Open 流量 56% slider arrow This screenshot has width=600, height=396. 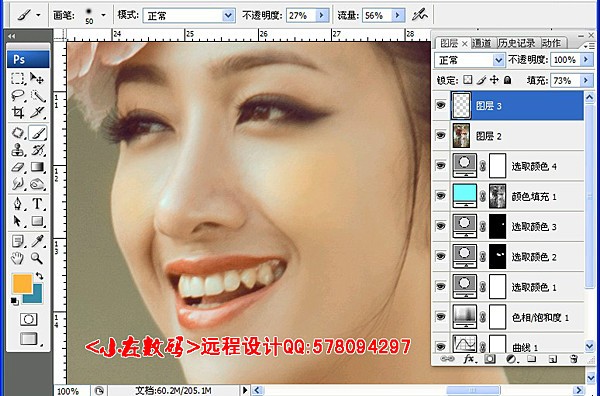pyautogui.click(x=398, y=16)
